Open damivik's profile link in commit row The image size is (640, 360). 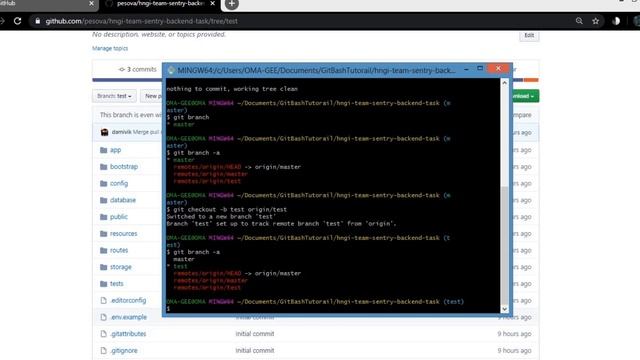point(121,132)
